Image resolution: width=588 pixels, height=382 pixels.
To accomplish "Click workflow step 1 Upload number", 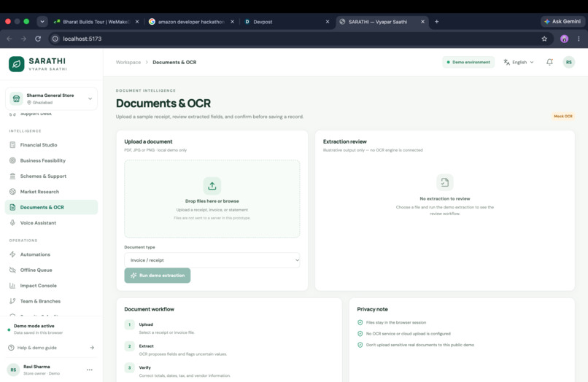I will coord(129,324).
